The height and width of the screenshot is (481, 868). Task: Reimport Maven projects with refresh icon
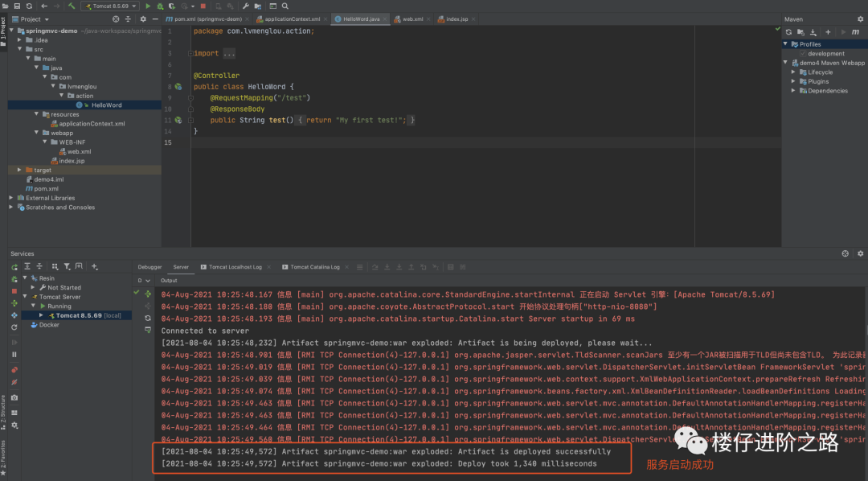click(789, 32)
